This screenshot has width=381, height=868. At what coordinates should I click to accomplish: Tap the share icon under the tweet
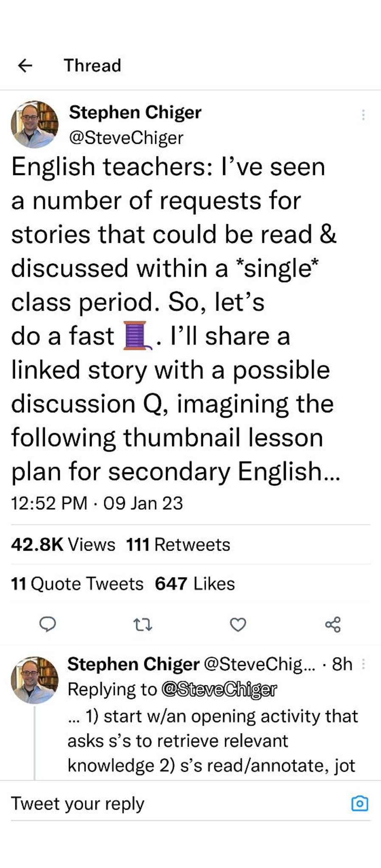pos(333,624)
